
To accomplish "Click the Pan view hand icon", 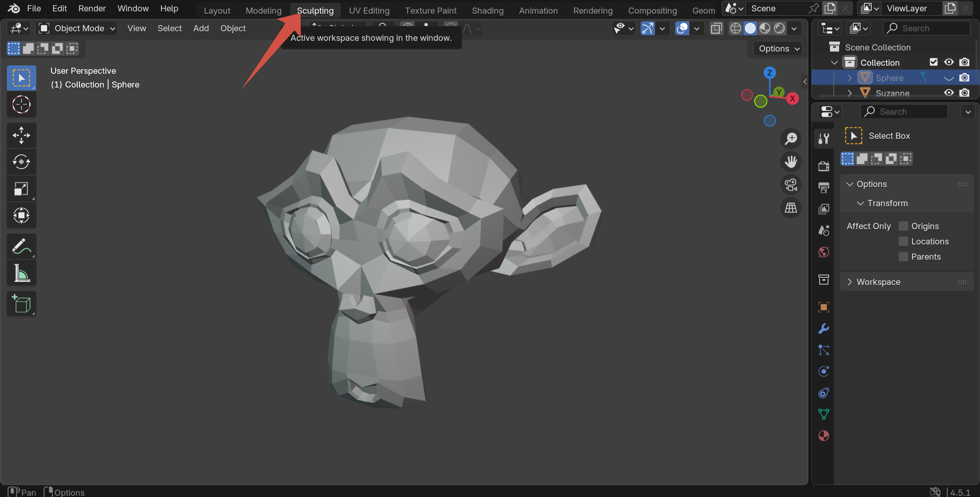I will click(791, 161).
